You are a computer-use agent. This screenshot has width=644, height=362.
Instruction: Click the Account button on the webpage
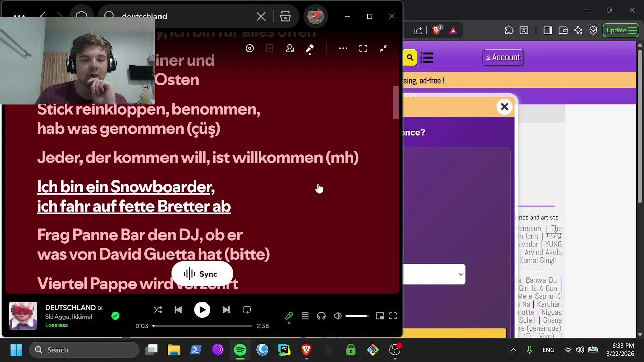503,57
